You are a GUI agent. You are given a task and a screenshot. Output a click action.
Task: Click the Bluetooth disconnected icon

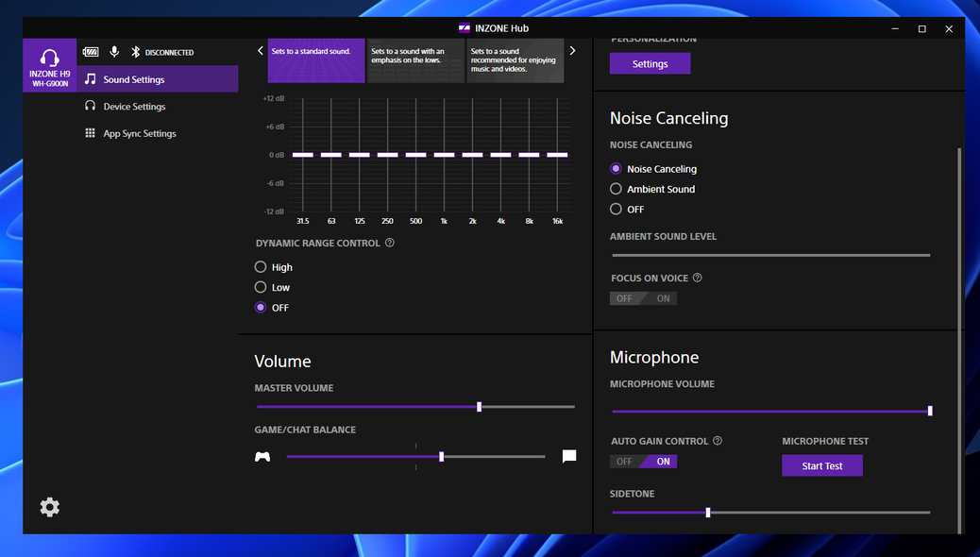point(136,52)
